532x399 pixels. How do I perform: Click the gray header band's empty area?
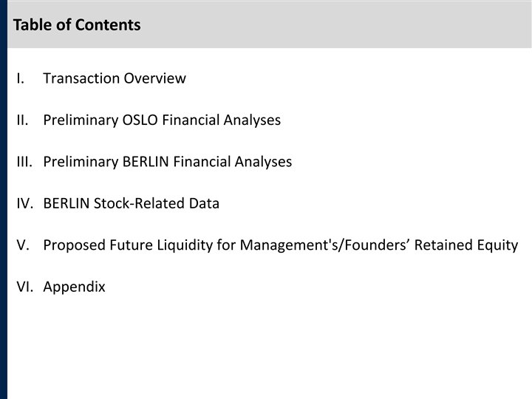pyautogui.click(x=332, y=25)
